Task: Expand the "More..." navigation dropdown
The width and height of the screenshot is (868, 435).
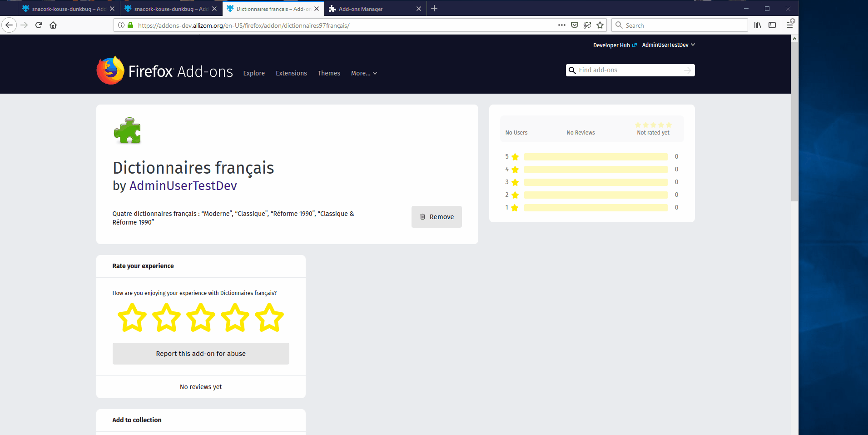Action: click(x=363, y=73)
